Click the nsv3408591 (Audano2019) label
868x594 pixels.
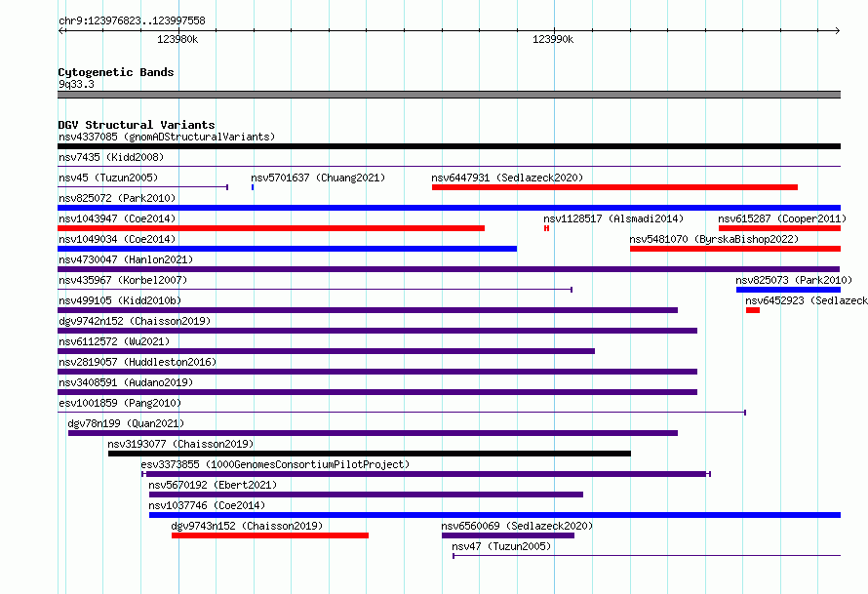(126, 382)
